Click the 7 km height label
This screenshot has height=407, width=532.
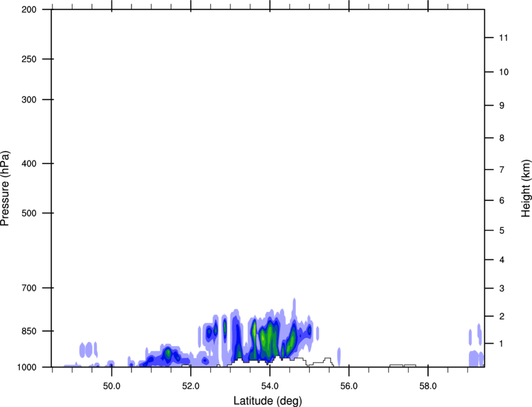click(x=502, y=170)
